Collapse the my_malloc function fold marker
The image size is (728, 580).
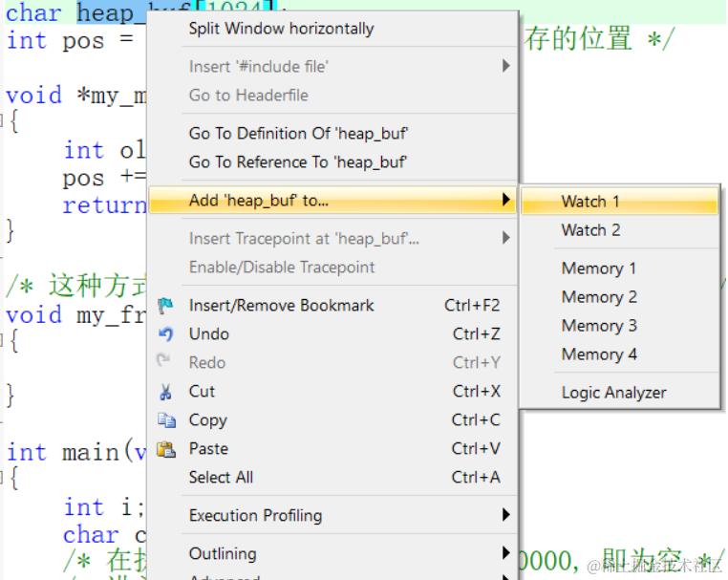tap(1, 121)
